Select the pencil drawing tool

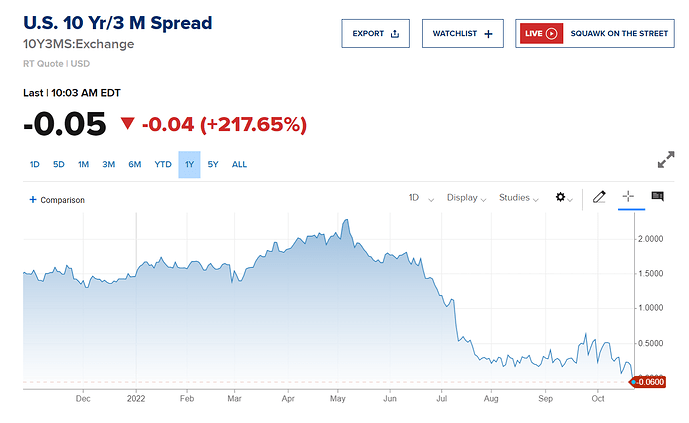pos(599,198)
